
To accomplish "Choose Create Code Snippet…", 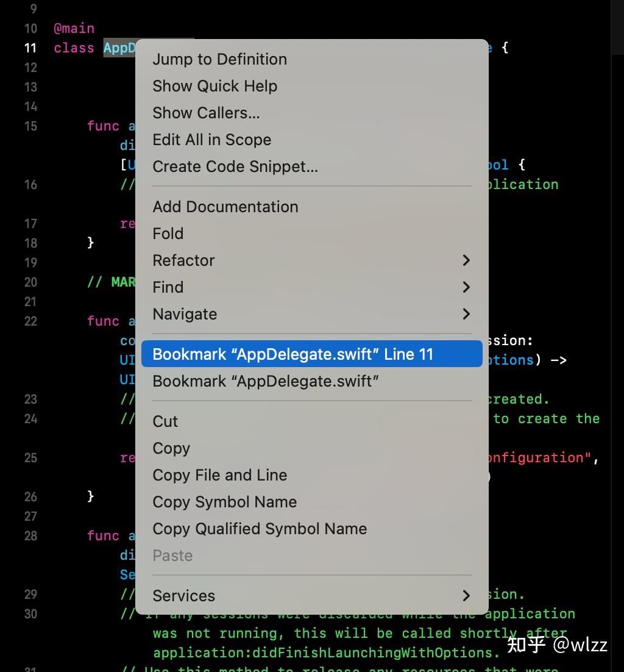I will 235,166.
